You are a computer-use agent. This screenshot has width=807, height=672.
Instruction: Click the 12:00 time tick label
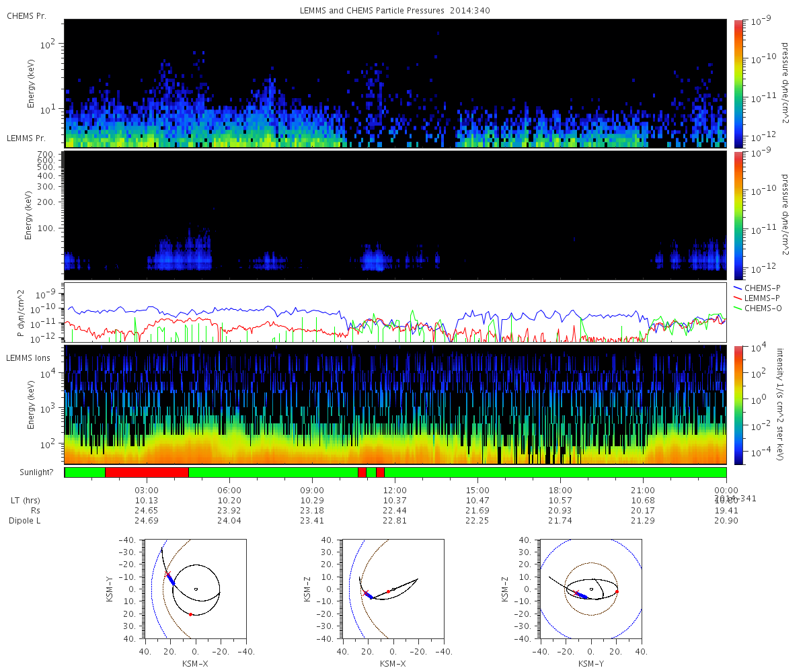395,490
